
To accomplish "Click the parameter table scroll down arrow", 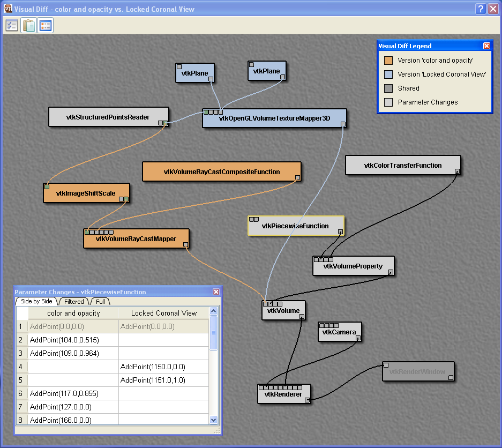I will point(214,420).
